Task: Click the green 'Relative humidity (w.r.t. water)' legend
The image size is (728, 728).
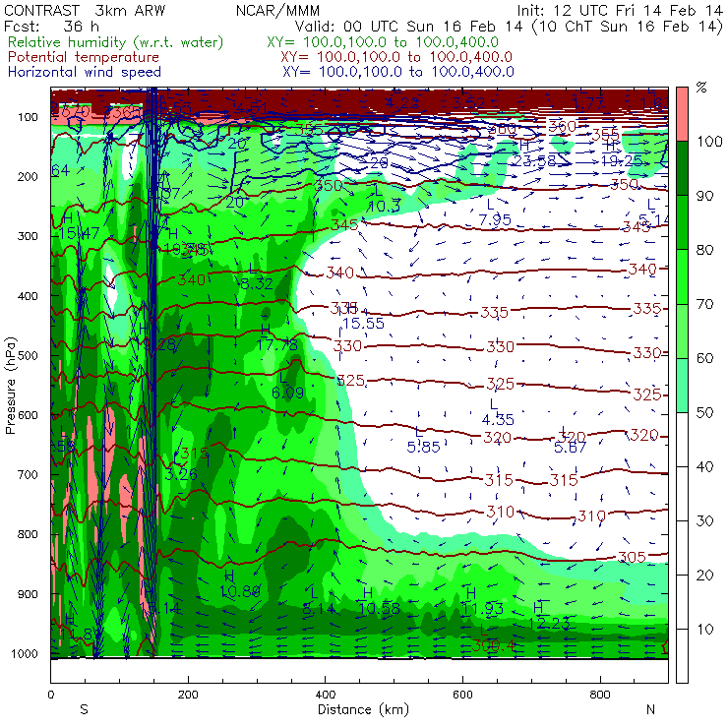Action: coord(116,42)
